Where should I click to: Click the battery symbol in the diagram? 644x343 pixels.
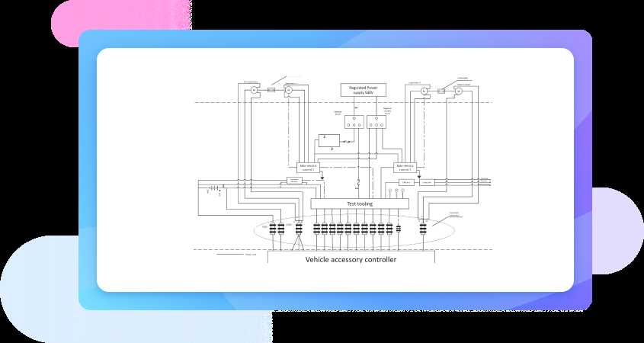(213, 188)
